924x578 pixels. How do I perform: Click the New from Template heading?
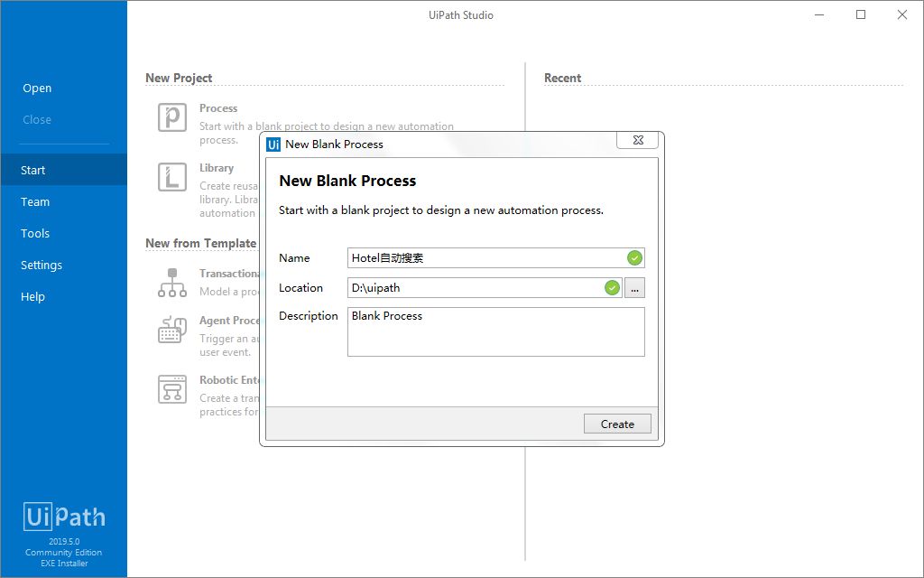tap(200, 243)
